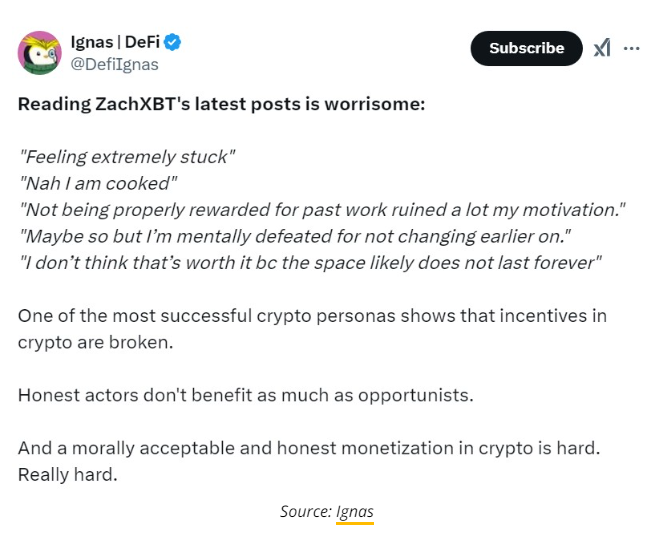Viewport: 669px width, 538px height.
Task: Open the three-dot more options menu
Action: (632, 47)
